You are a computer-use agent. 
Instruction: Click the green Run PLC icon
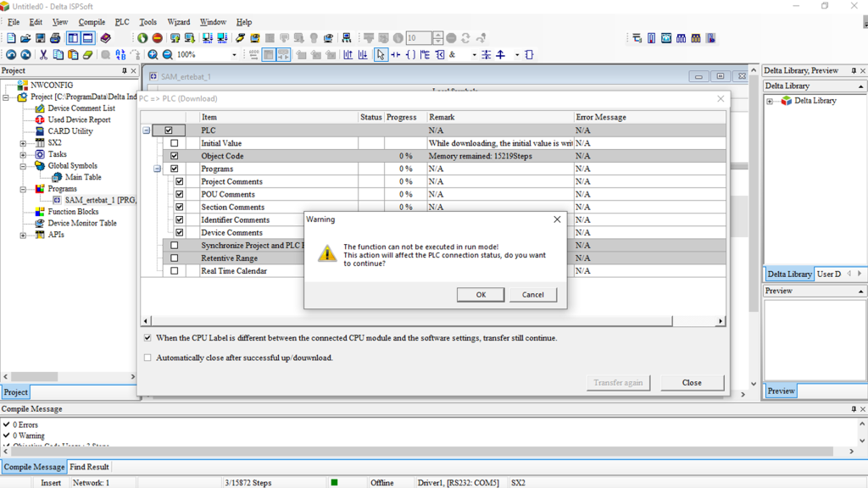click(142, 38)
